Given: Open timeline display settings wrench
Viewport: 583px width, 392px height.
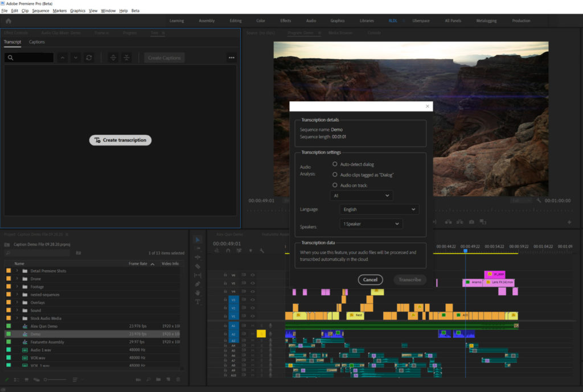Looking at the screenshot, I should 262,251.
